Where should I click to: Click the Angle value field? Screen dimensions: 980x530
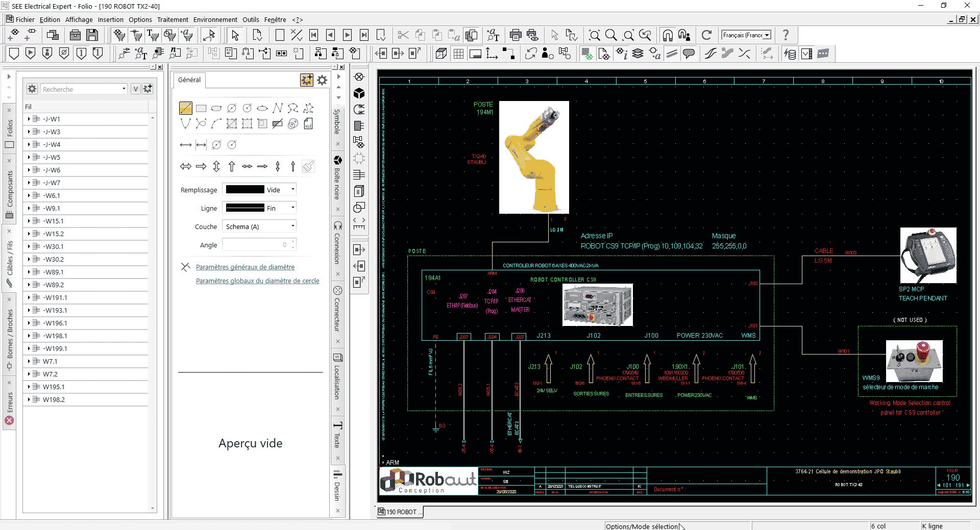point(259,244)
